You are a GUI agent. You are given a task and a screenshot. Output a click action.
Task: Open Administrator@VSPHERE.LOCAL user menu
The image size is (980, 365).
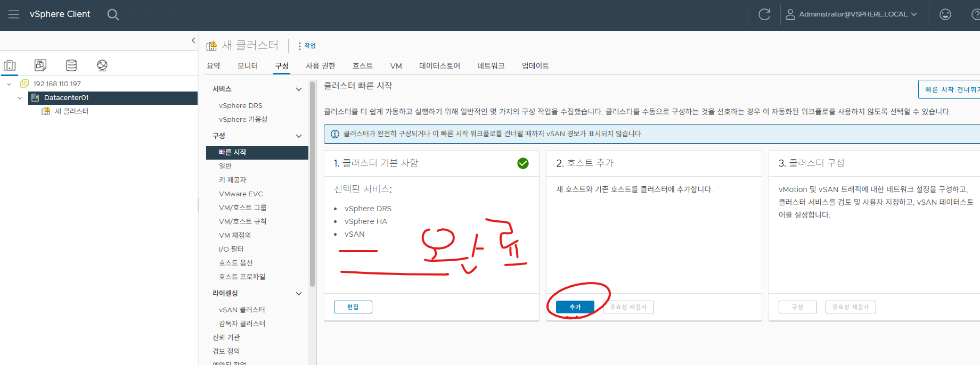(x=851, y=14)
